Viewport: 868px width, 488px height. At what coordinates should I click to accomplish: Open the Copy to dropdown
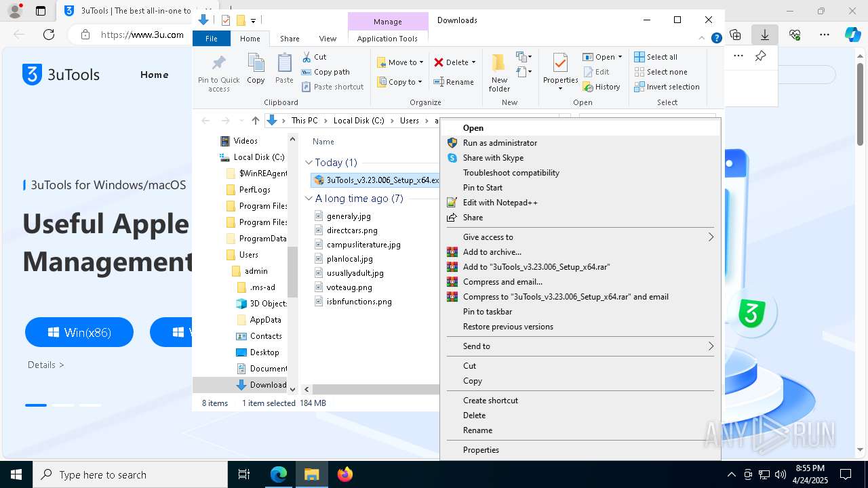[399, 82]
